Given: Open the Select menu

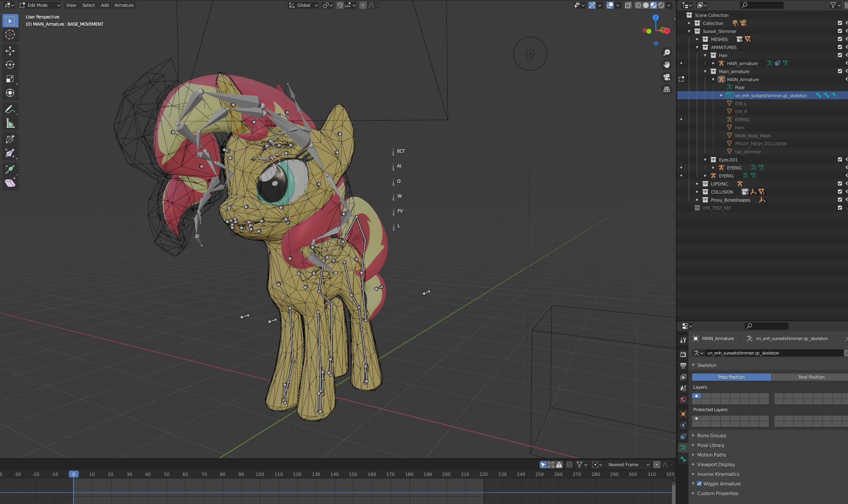Looking at the screenshot, I should coord(88,5).
